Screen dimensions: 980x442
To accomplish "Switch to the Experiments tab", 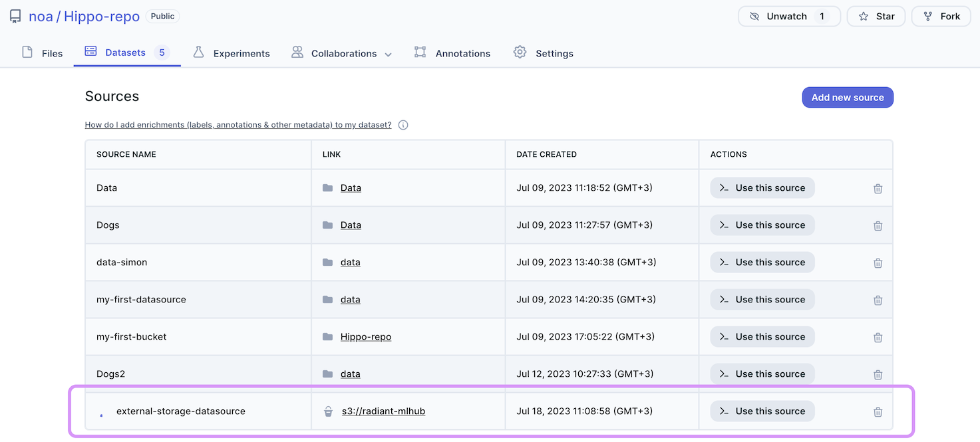I will coord(232,53).
